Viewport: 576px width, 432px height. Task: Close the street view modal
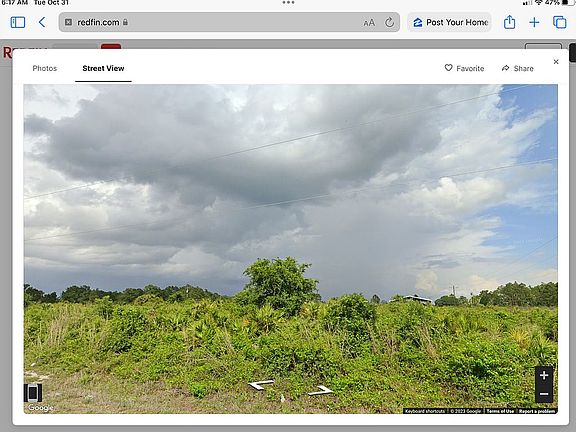click(556, 62)
